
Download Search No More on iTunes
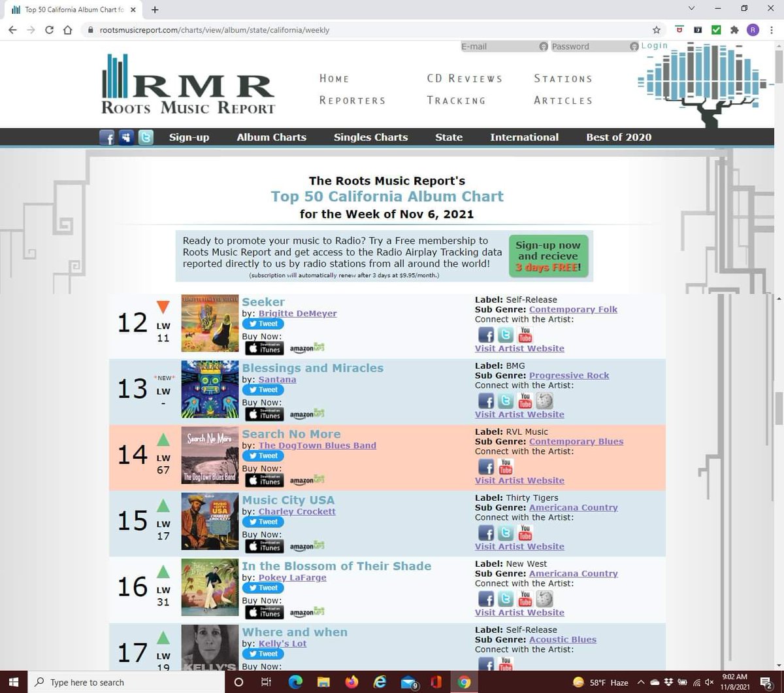click(x=264, y=480)
